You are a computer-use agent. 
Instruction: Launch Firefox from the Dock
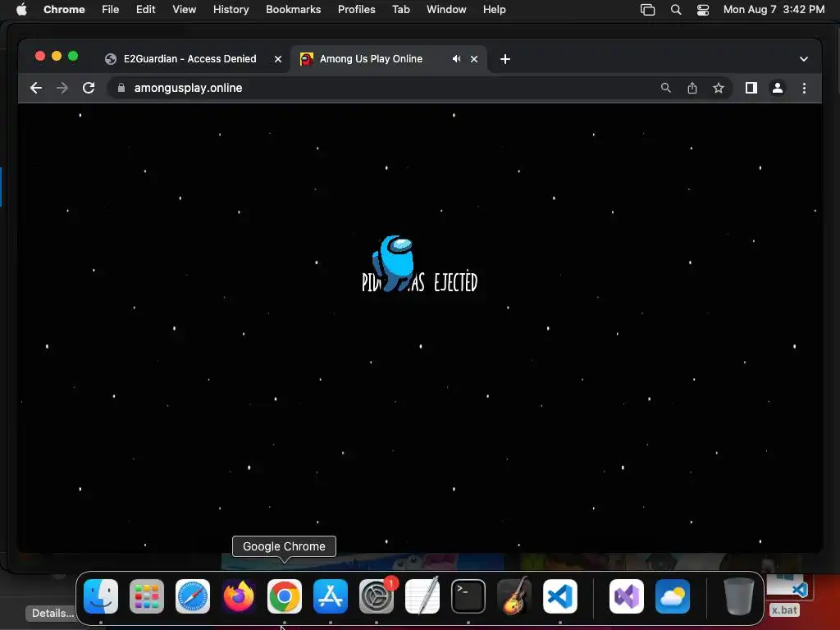point(239,596)
